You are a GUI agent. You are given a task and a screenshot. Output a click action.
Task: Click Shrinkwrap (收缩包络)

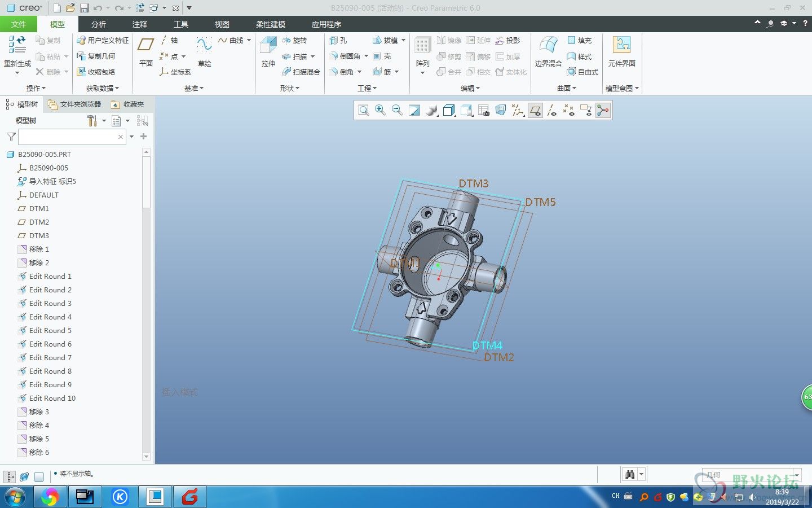click(x=96, y=72)
